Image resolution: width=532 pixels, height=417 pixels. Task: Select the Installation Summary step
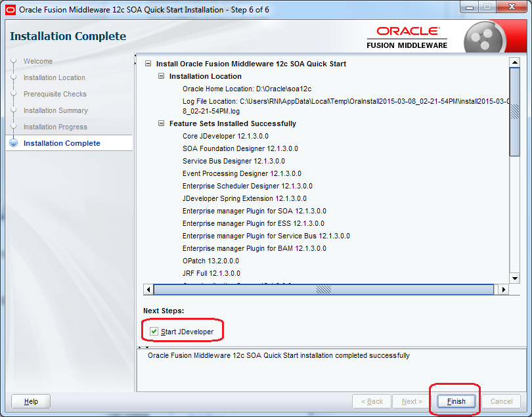coord(56,110)
